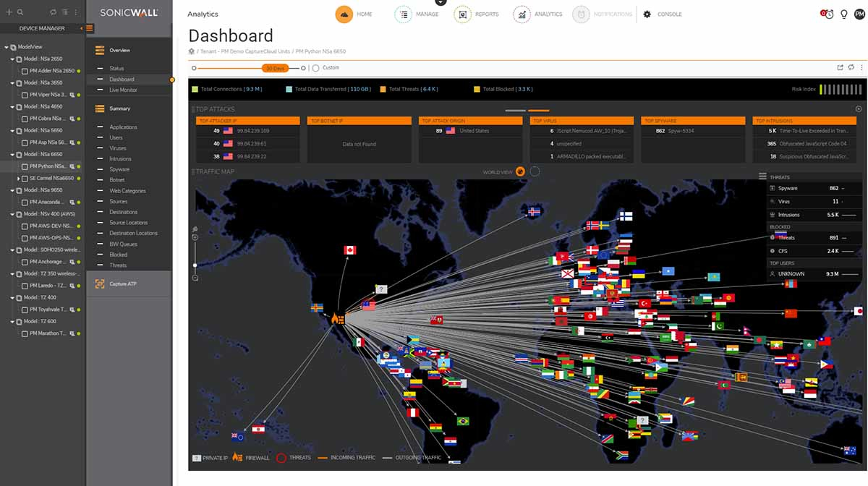This screenshot has width=868, height=486.
Task: Select Web Categories from Summary menu
Action: point(127,191)
